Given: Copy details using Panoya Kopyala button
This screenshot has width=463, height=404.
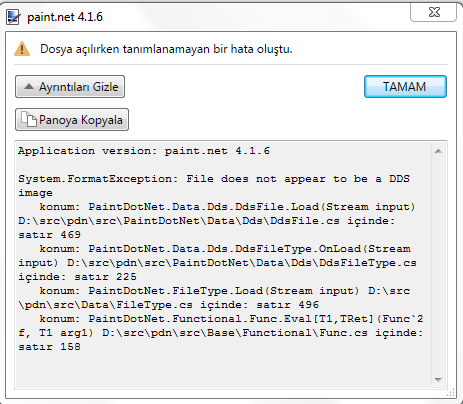Looking at the screenshot, I should click(72, 119).
